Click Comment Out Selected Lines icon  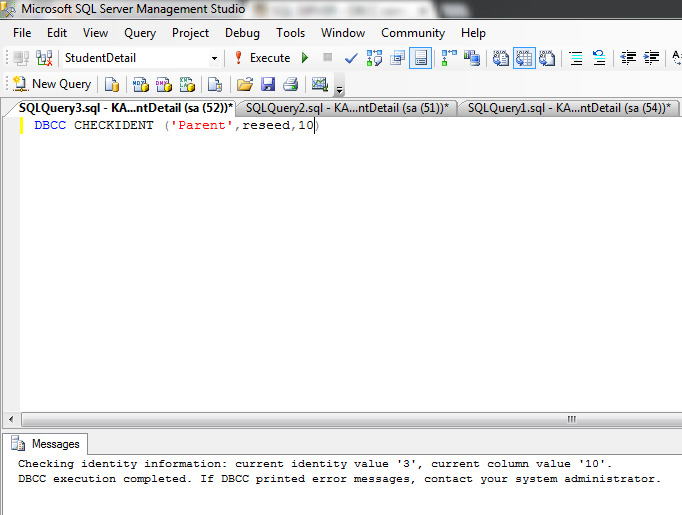576,58
